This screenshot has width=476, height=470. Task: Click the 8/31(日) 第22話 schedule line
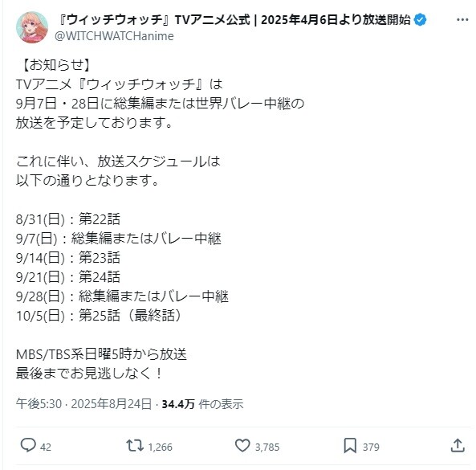pos(68,219)
